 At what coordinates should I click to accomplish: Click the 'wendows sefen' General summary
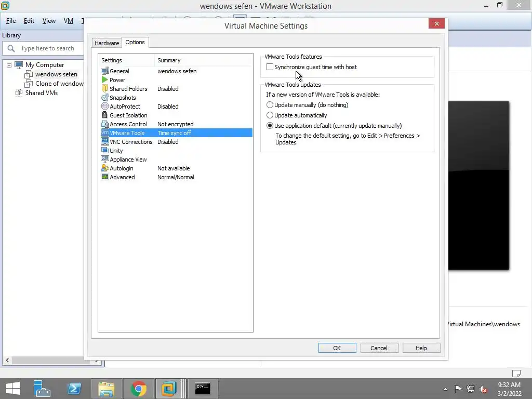click(177, 71)
